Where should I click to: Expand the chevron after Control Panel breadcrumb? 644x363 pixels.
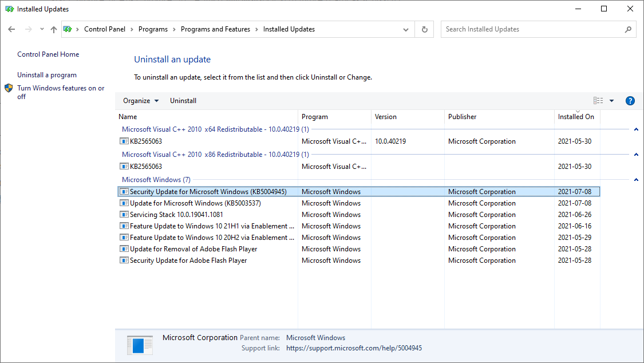click(x=132, y=30)
